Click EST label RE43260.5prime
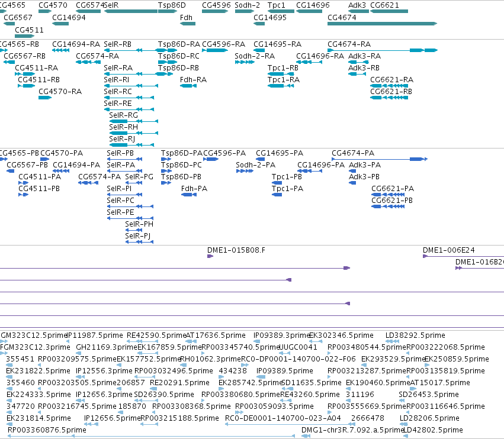504x439 pixels. [x=310, y=395]
